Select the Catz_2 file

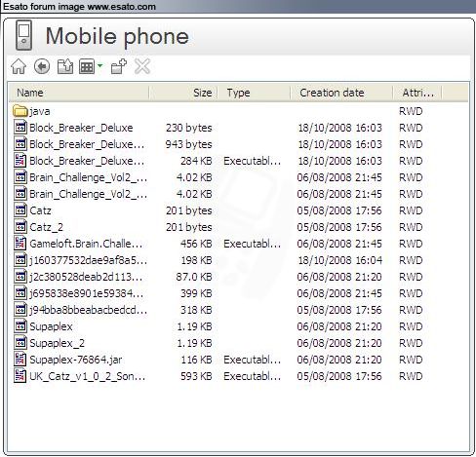(x=46, y=227)
